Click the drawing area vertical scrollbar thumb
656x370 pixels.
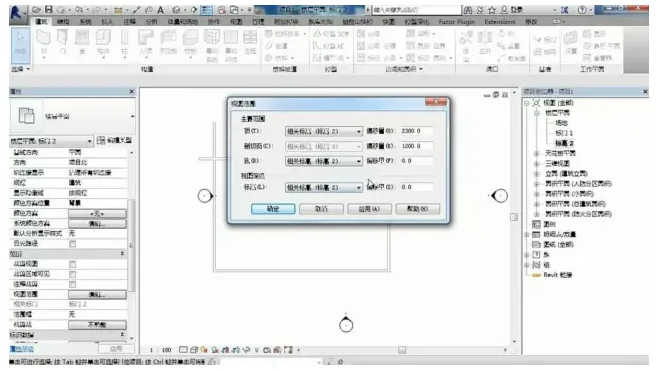(514, 217)
